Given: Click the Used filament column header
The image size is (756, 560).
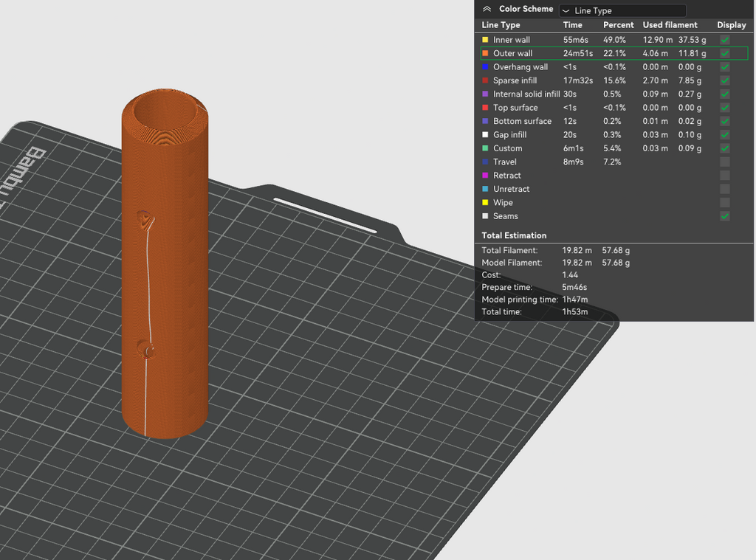Looking at the screenshot, I should (670, 25).
